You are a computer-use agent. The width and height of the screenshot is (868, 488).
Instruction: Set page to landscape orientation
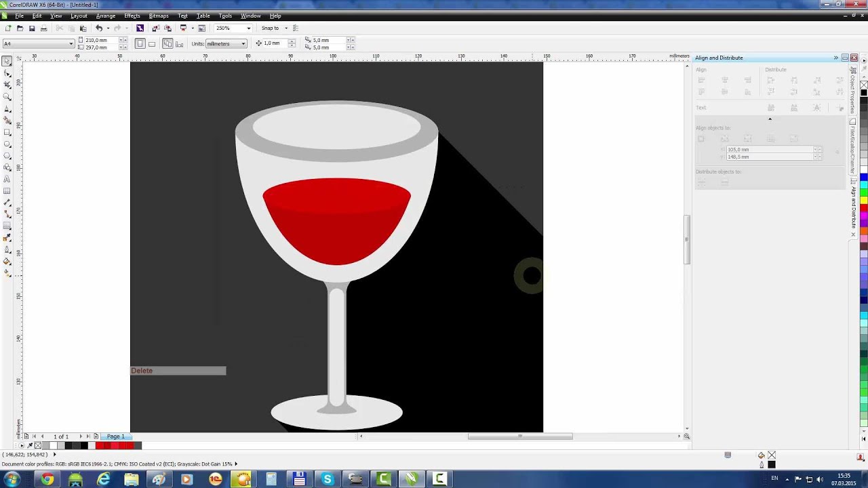[x=152, y=43]
